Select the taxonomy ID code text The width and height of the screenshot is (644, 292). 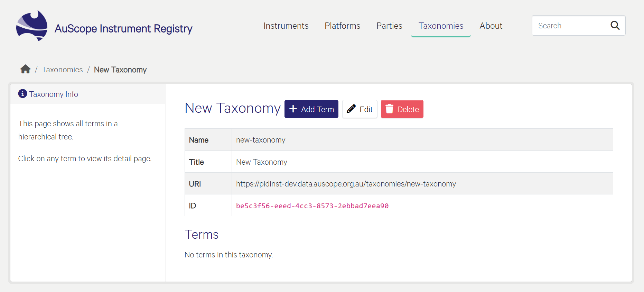(312, 206)
